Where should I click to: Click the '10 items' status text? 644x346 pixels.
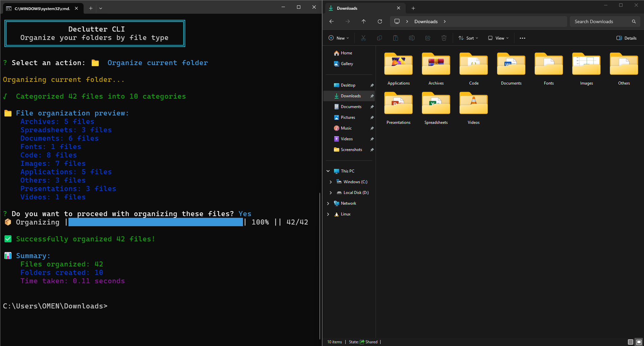(335, 342)
